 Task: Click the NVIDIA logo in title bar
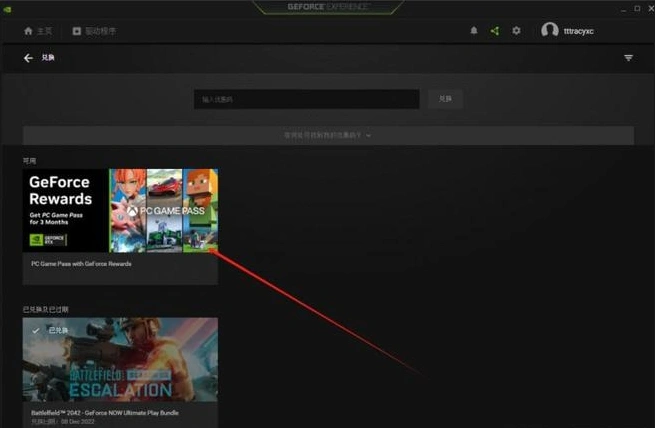pyautogui.click(x=7, y=9)
